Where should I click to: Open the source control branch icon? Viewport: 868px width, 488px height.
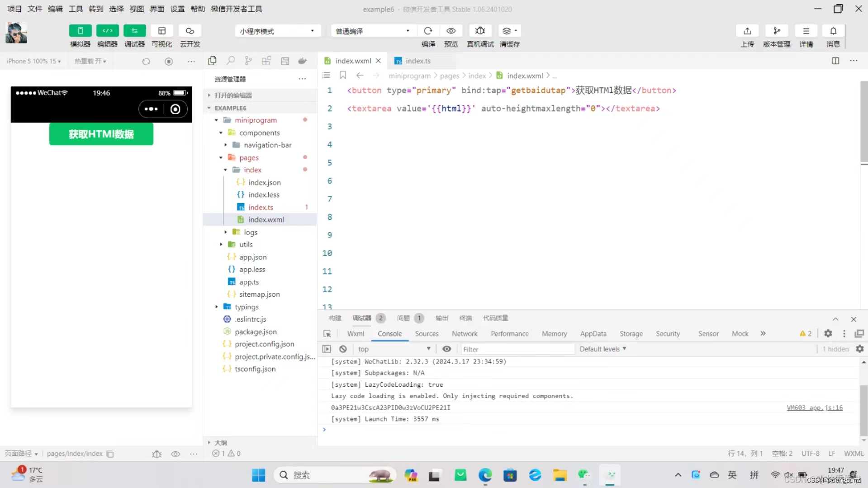(248, 61)
